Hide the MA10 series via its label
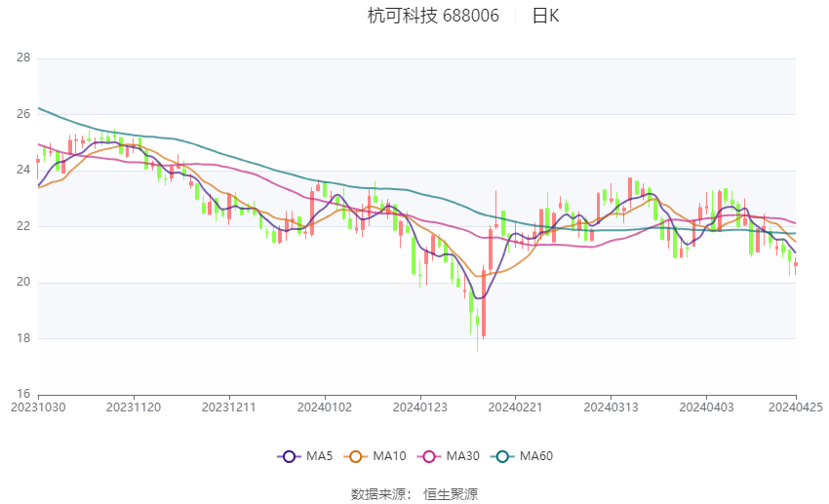This screenshot has height=504, width=829. click(390, 456)
